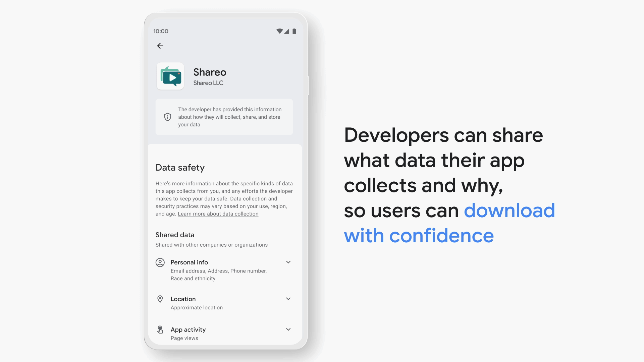Click the shield privacy icon
The image size is (644, 362).
[x=167, y=117]
